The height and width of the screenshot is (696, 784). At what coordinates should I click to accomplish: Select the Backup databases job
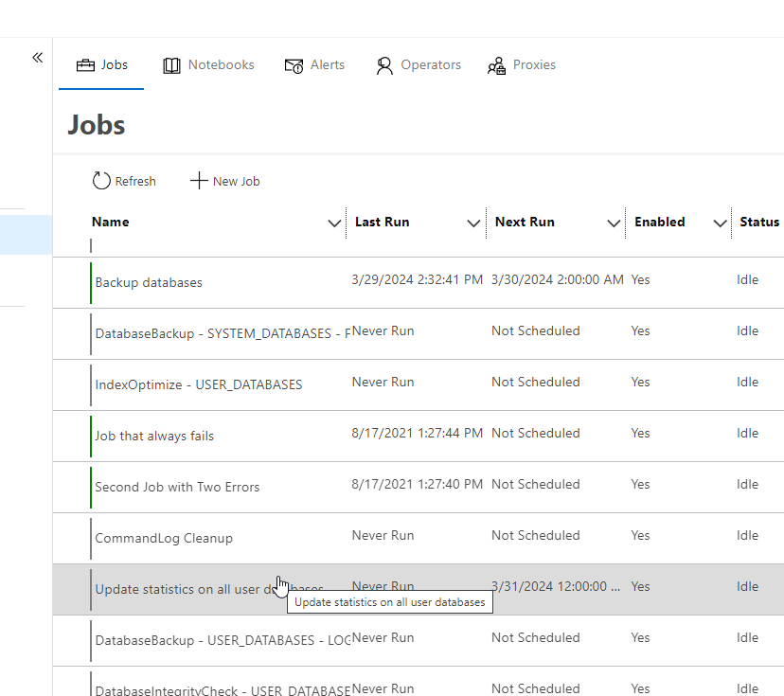[x=149, y=282]
